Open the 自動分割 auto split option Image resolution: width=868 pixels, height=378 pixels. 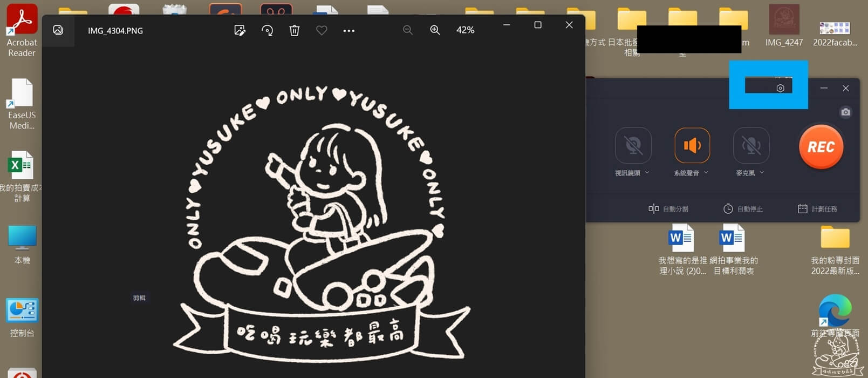pyautogui.click(x=668, y=209)
